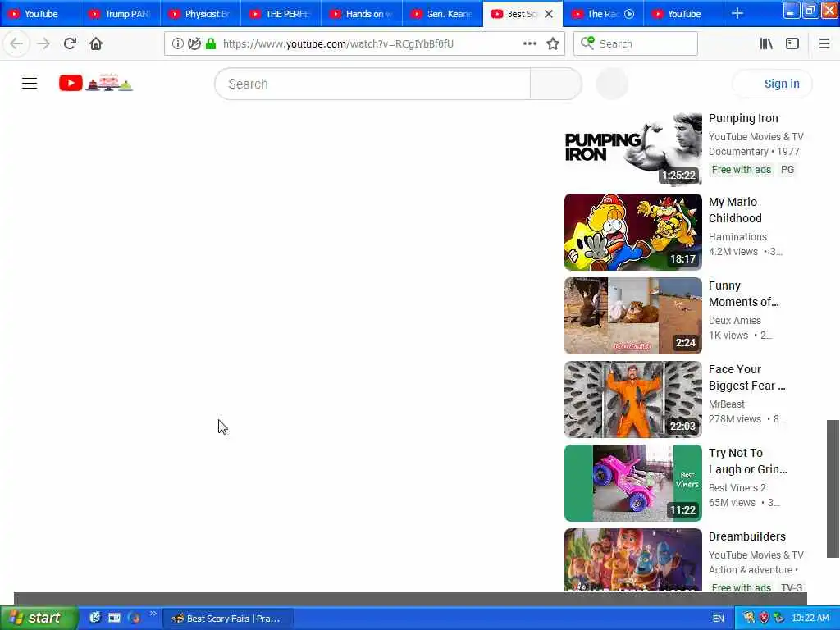
Task: Open the Library bookshelf icon
Action: (x=766, y=43)
